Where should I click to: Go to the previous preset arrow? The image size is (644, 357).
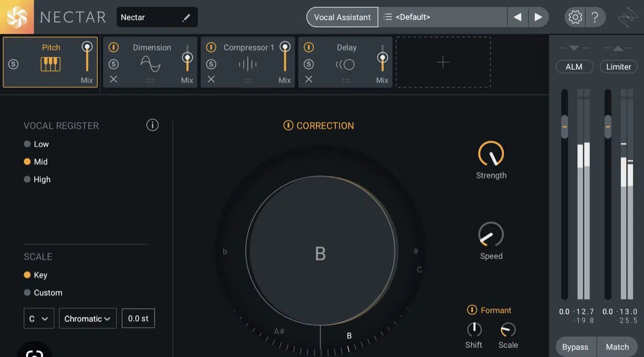coord(518,17)
